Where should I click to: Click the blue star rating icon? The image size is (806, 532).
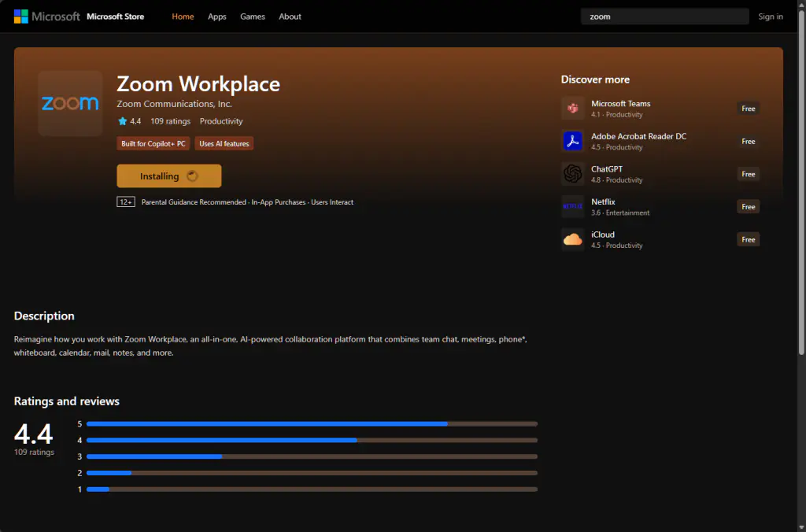[122, 121]
